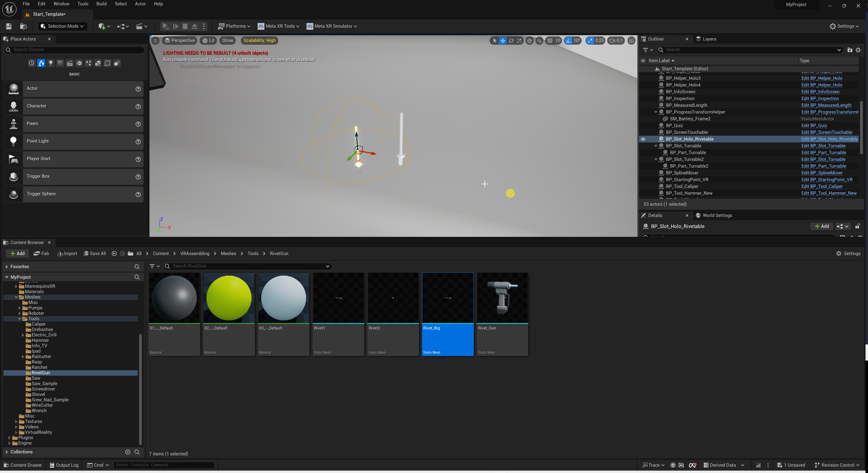Toggle rotation angle snapping

[x=568, y=40]
